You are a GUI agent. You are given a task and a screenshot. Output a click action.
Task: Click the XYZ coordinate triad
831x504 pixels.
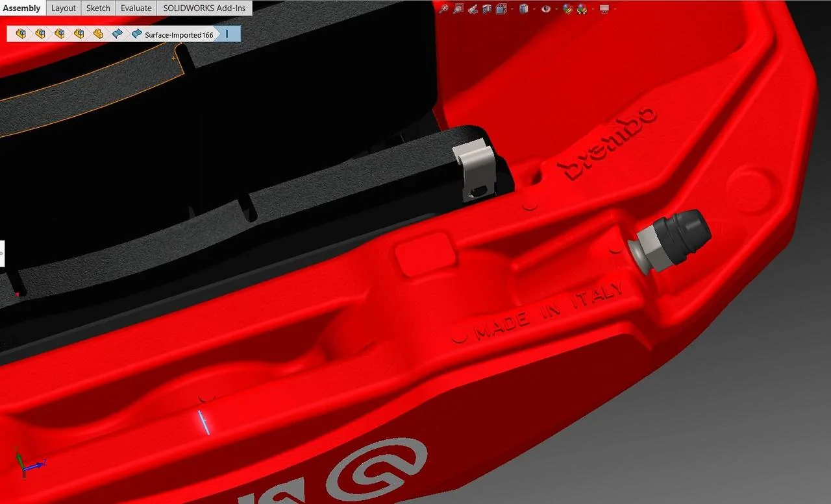(x=29, y=462)
